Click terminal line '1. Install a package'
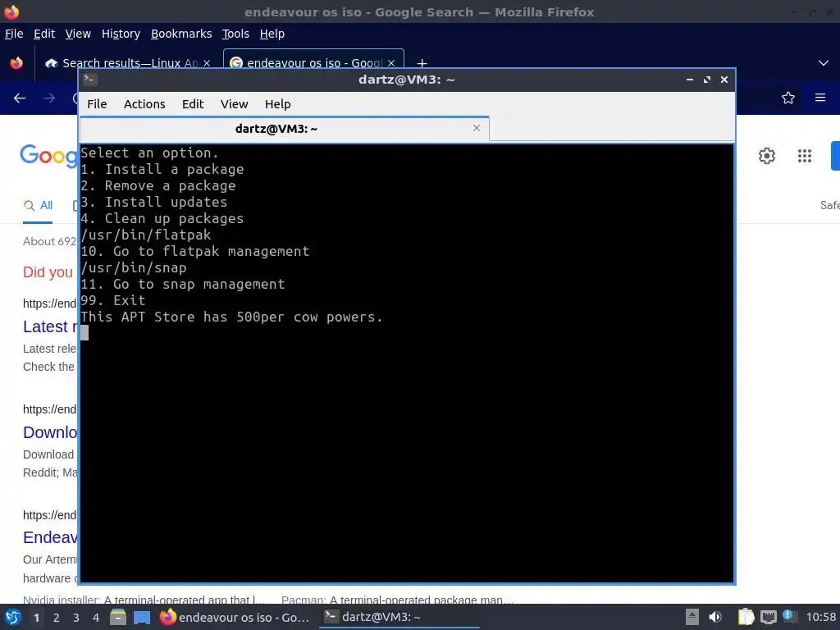840x630 pixels. pyautogui.click(x=162, y=169)
